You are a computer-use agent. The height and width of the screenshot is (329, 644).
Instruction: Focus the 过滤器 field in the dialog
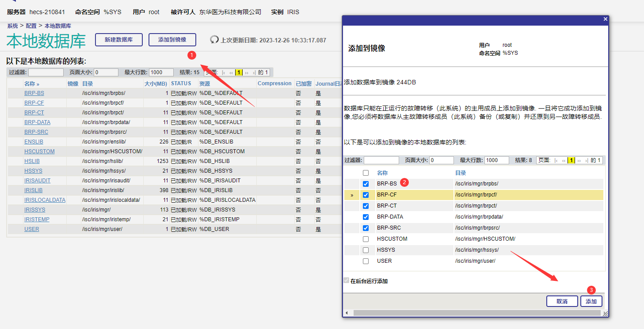381,160
